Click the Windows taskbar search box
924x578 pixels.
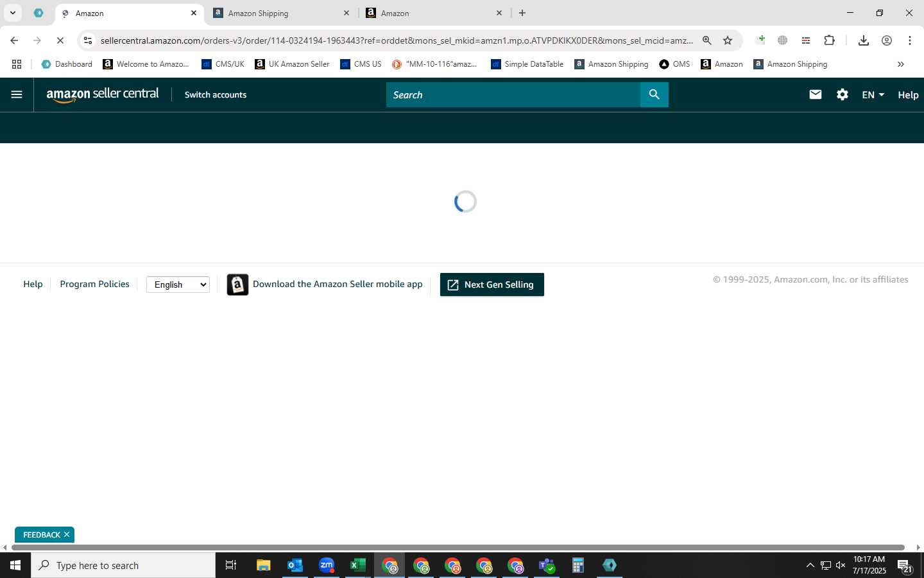point(123,565)
